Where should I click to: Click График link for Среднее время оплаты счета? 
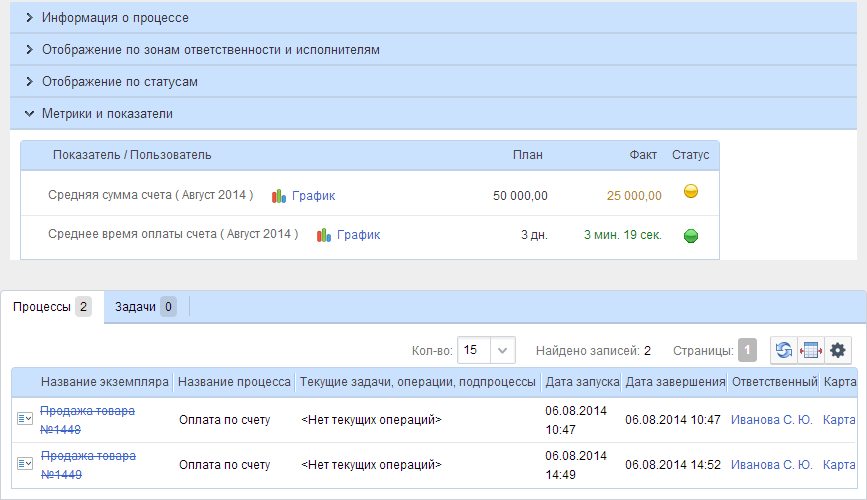point(358,235)
